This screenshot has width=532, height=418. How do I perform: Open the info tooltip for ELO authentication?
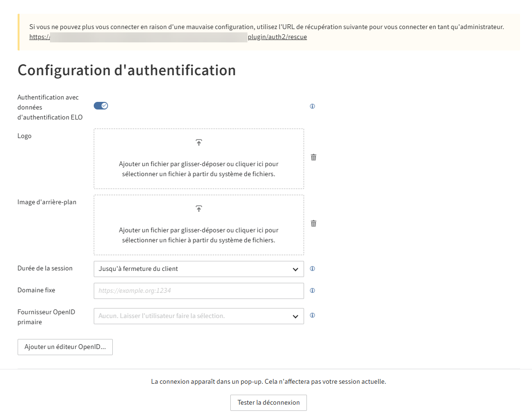tap(312, 106)
